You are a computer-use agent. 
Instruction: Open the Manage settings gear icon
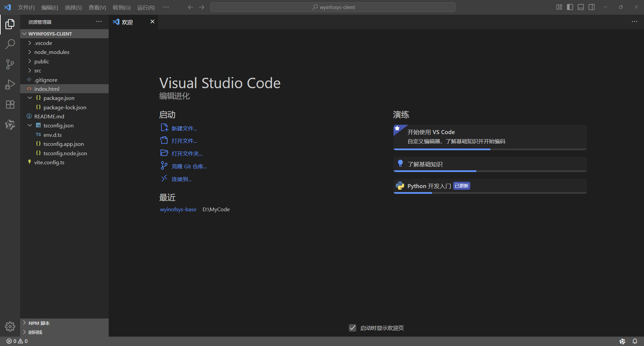pos(10,326)
